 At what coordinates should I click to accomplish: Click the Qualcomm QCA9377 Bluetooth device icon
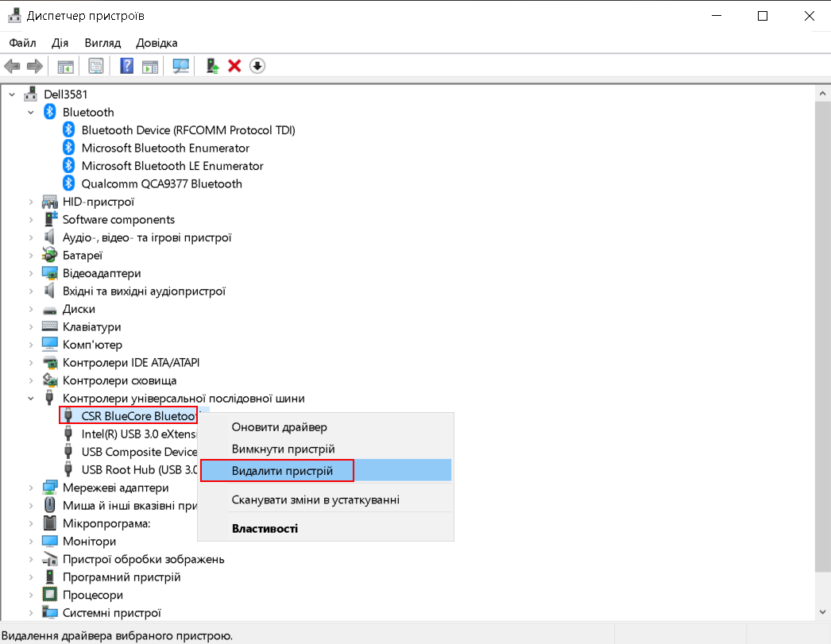coord(68,183)
